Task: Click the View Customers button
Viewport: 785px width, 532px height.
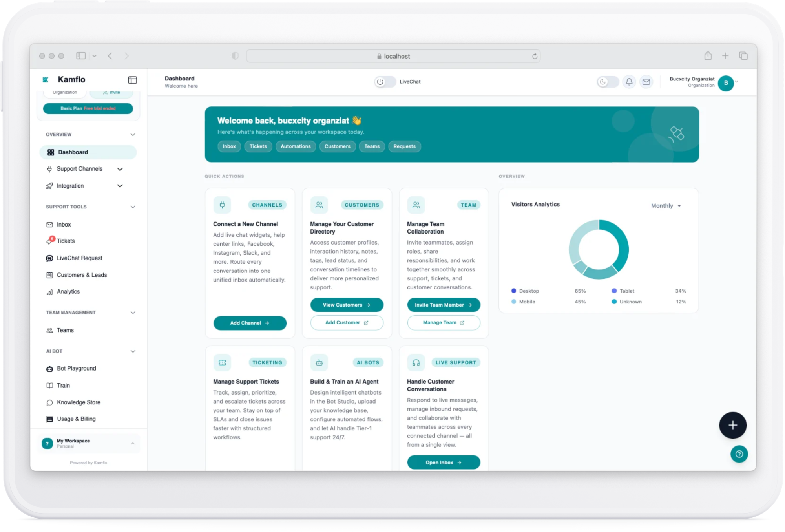Action: (x=347, y=305)
